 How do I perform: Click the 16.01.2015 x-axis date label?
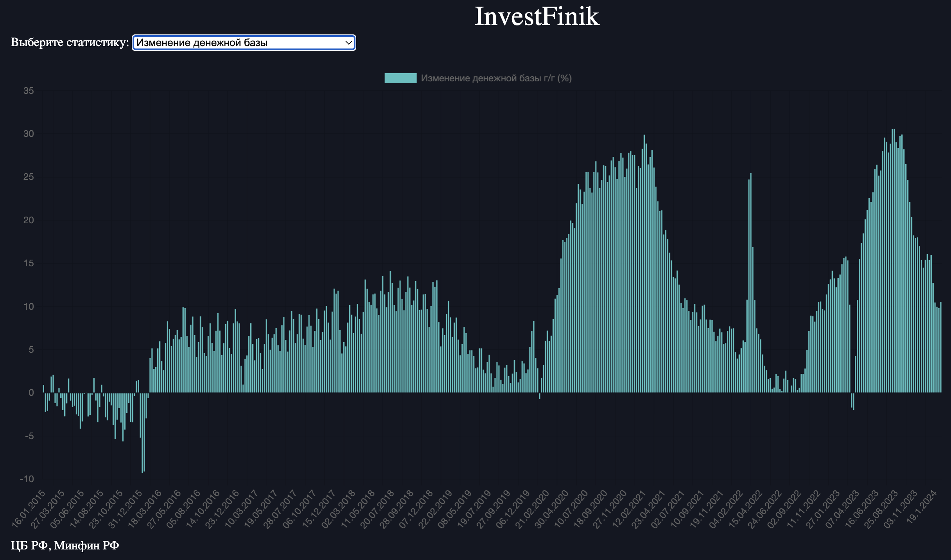[29, 509]
